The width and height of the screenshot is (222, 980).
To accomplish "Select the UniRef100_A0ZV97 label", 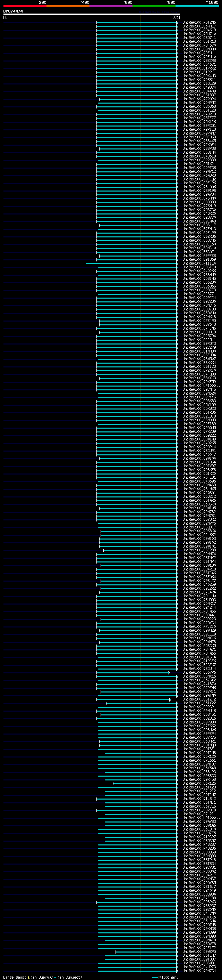I will point(199,466).
